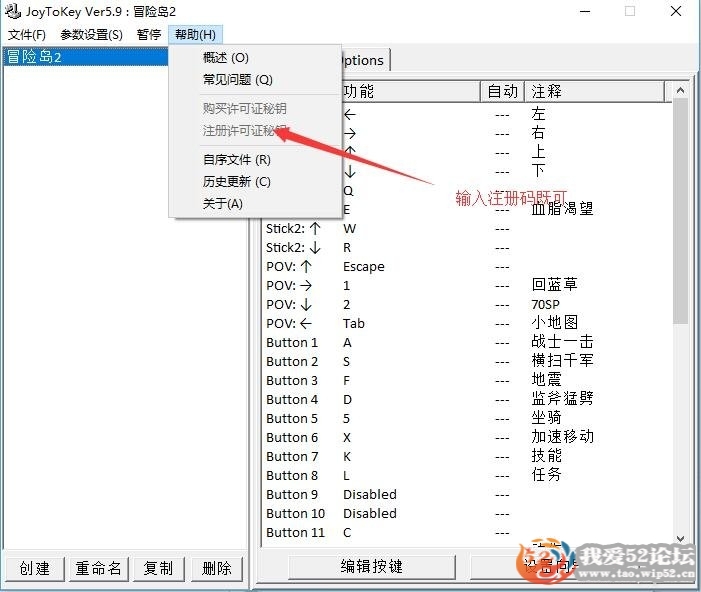Close the JoyToKey window
The height and width of the screenshot is (592, 701).
(676, 11)
